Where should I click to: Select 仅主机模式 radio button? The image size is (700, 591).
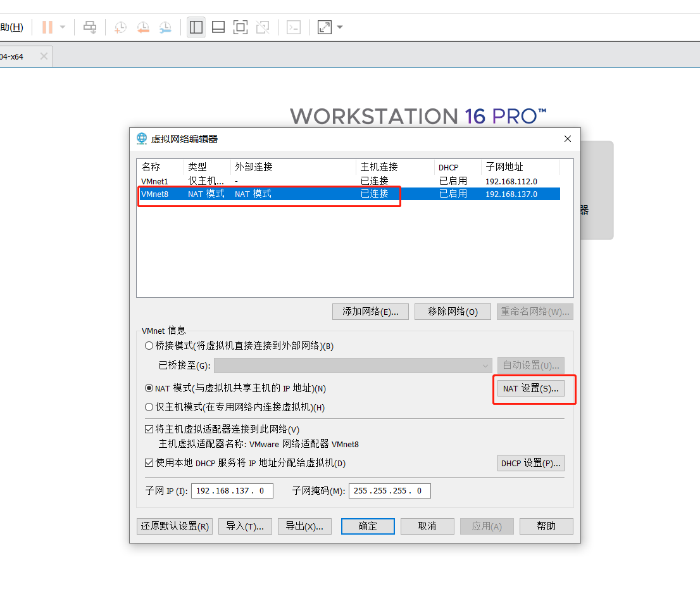coord(149,407)
